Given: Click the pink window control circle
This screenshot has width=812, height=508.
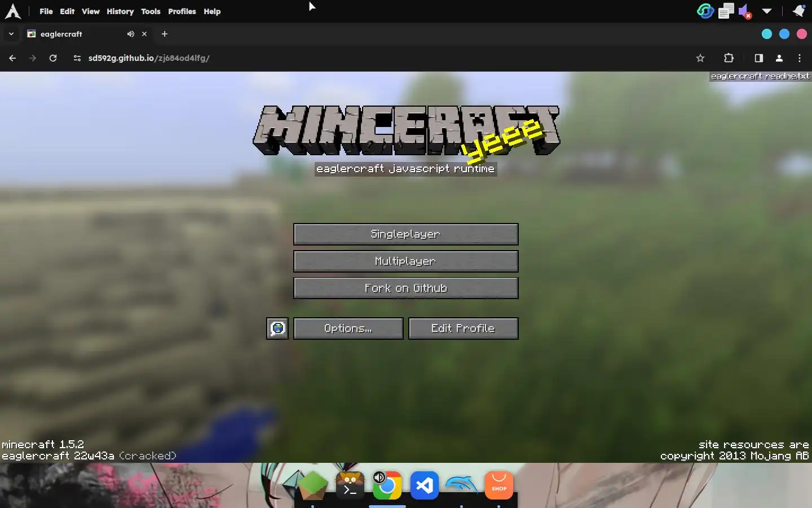Looking at the screenshot, I should pyautogui.click(x=802, y=34).
